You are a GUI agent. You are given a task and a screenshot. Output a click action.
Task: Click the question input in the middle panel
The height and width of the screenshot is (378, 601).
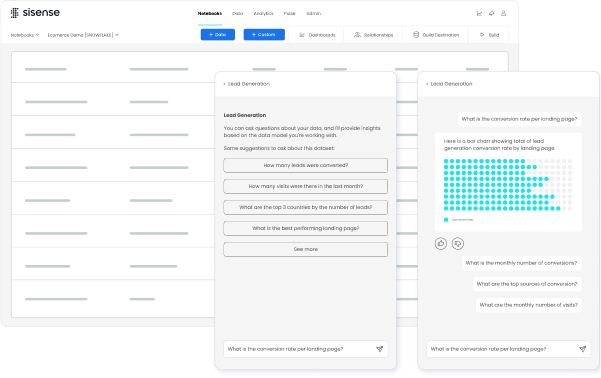pyautogui.click(x=299, y=349)
